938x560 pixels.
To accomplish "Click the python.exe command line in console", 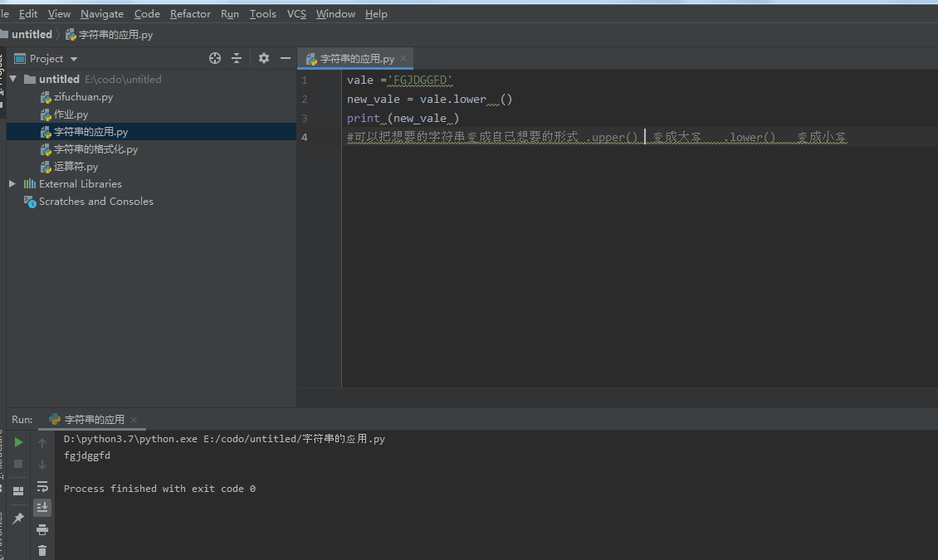I will click(224, 439).
